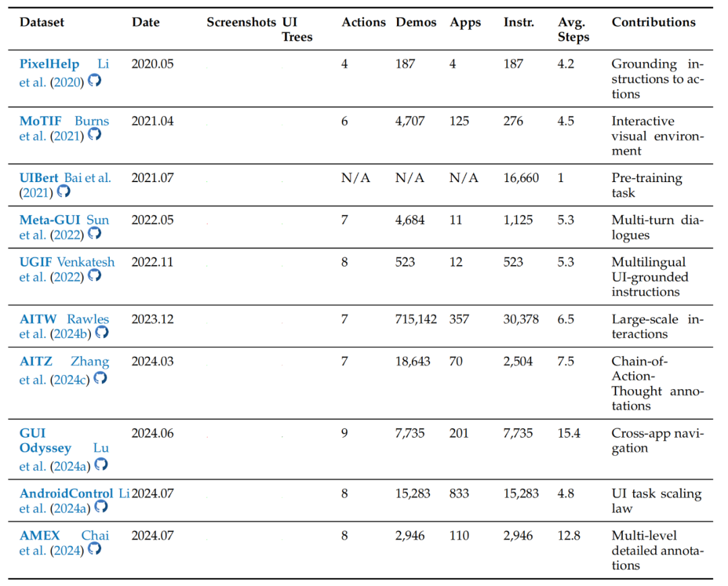This screenshot has height=586, width=728.
Task: Click the GitHub icon for MoTIF
Action: 94,135
